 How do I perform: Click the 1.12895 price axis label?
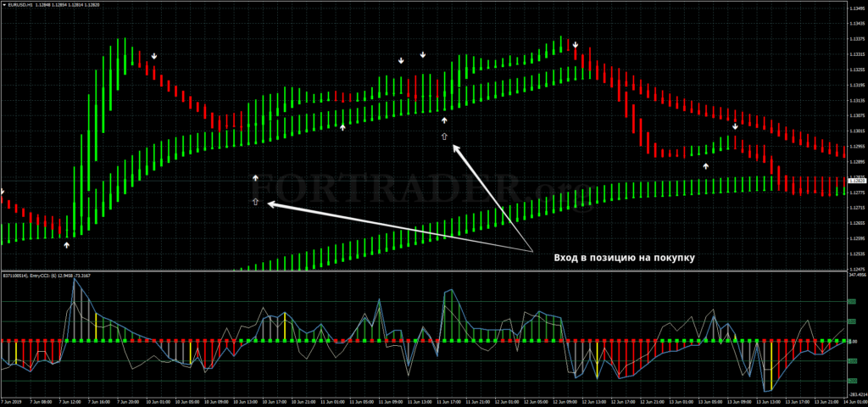857,162
